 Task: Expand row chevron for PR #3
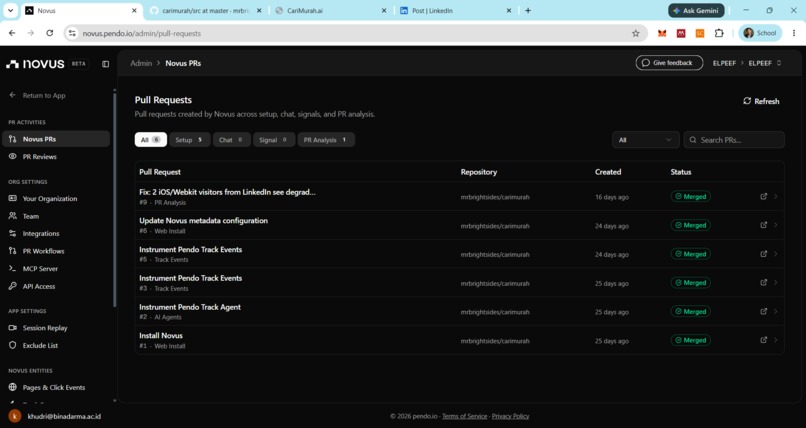pyautogui.click(x=776, y=283)
